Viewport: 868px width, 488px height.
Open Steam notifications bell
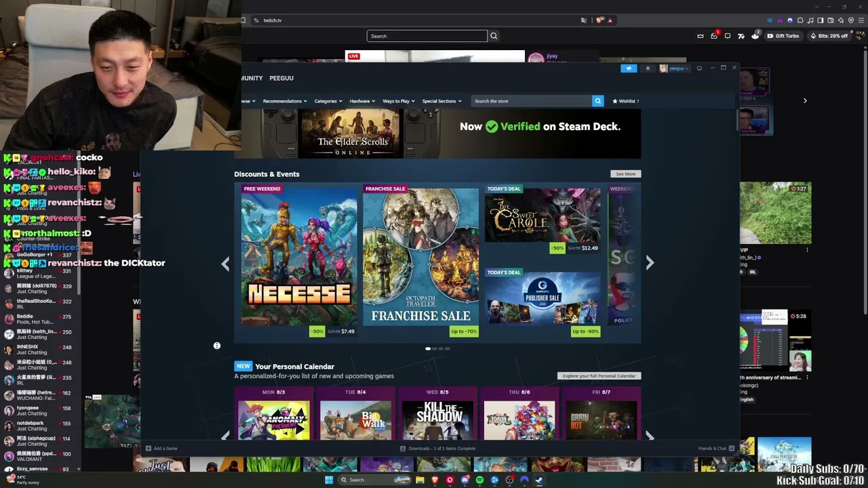(x=648, y=68)
